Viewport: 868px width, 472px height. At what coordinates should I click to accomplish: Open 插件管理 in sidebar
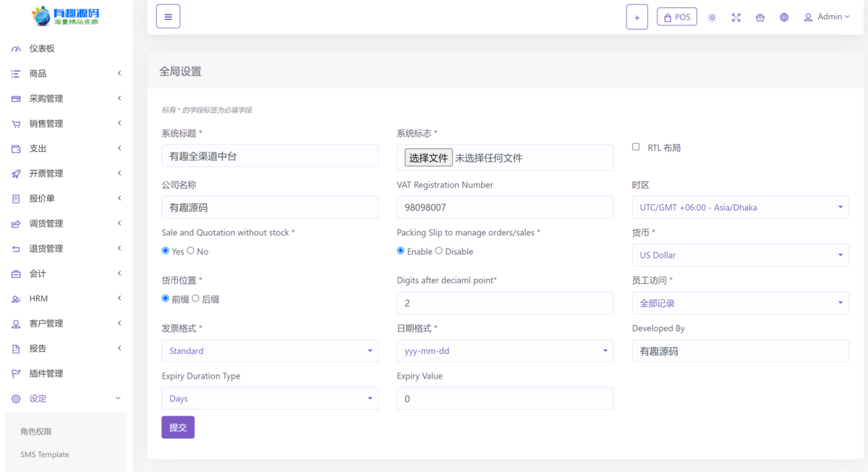46,374
